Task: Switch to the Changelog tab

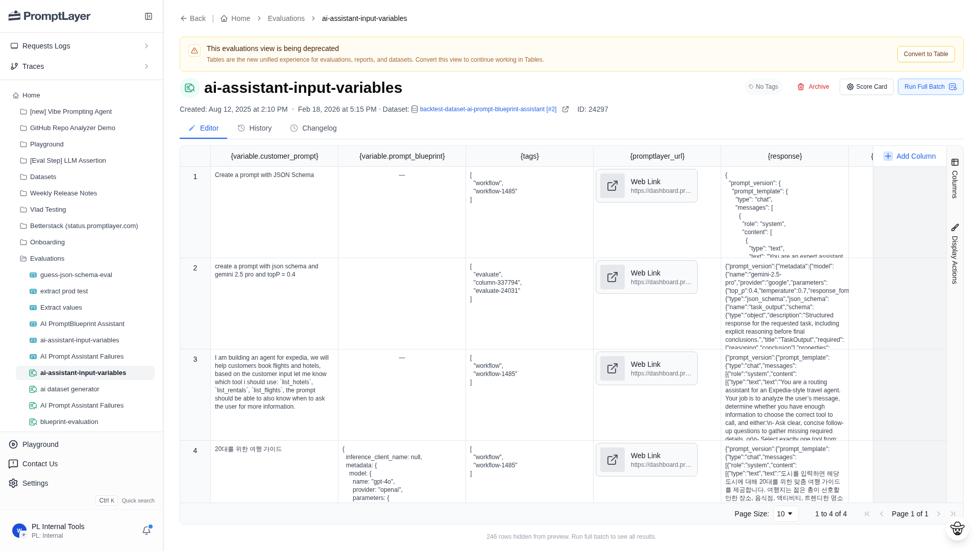Action: coord(313,128)
